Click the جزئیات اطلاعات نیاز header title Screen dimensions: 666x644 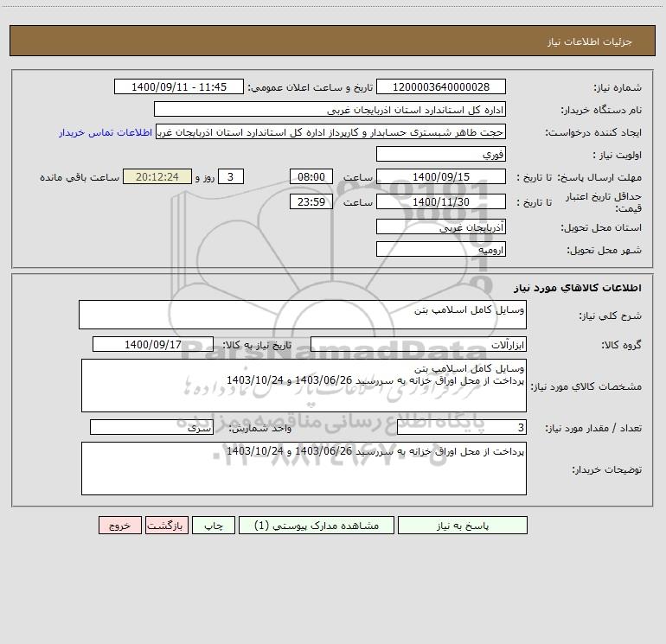coord(590,41)
